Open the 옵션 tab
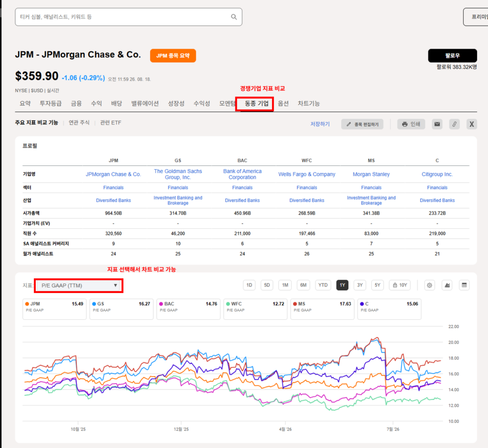Screen dimensions: 488x448 (283, 103)
